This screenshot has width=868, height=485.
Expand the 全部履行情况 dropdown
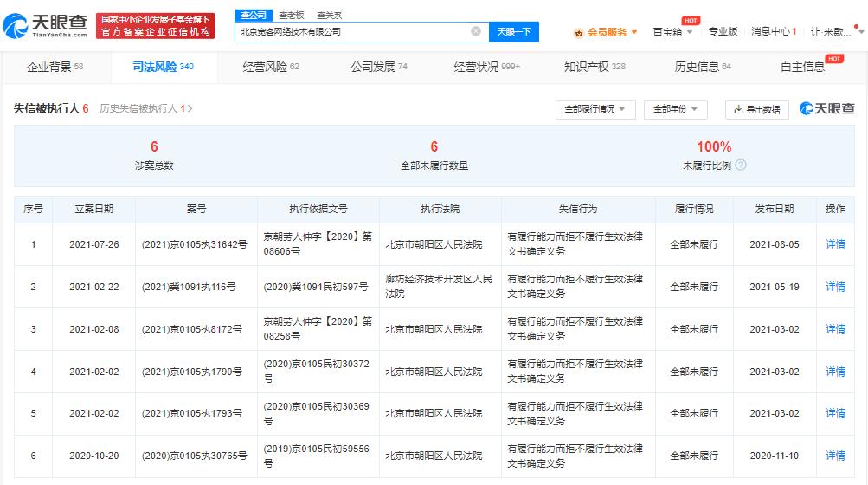tap(595, 109)
